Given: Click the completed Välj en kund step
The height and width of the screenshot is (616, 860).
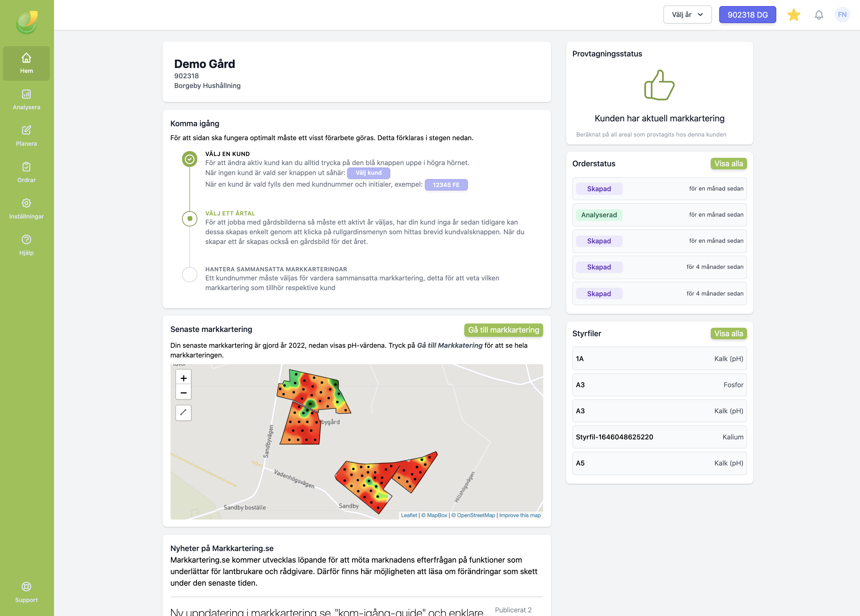Looking at the screenshot, I should [x=190, y=159].
